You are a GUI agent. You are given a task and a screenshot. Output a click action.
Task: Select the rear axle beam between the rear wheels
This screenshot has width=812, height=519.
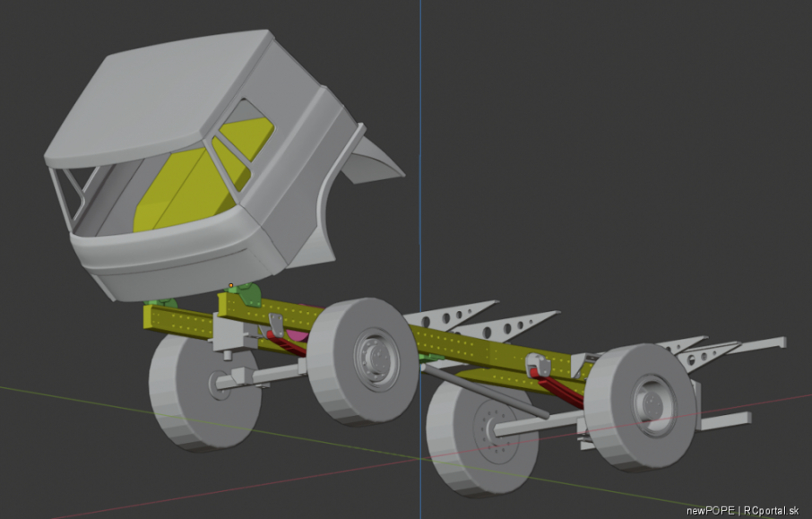(x=539, y=422)
